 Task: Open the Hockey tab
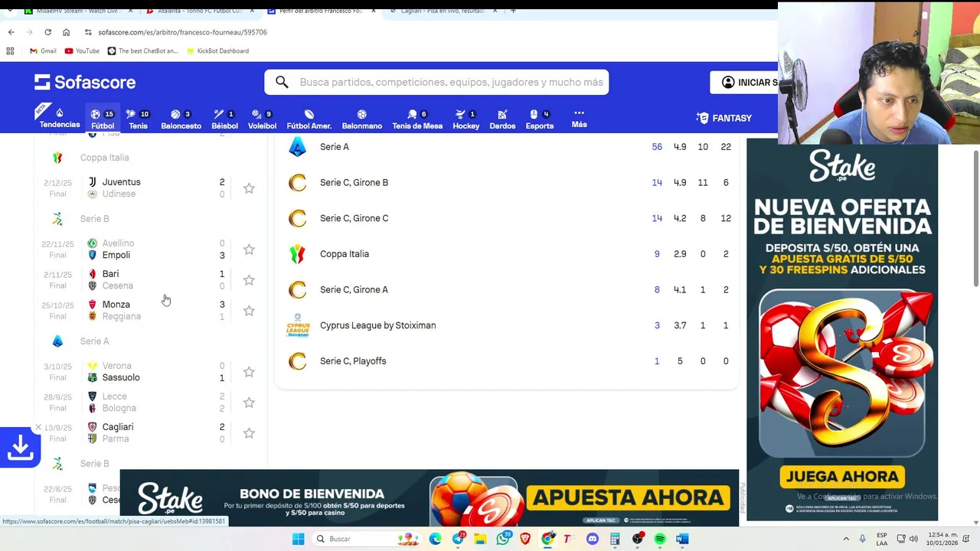pyautogui.click(x=465, y=119)
